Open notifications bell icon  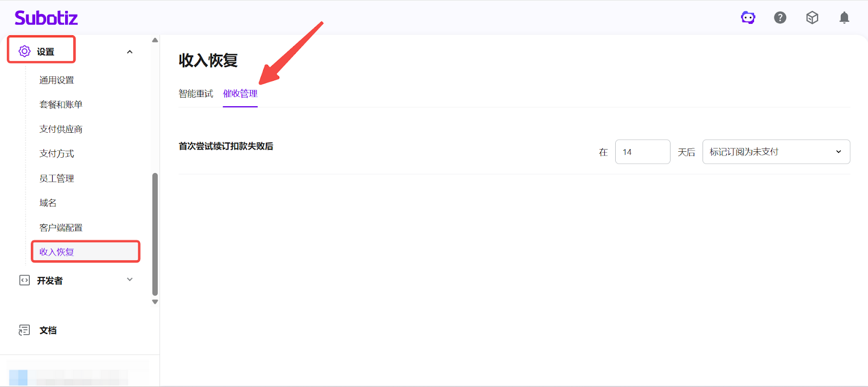click(x=844, y=18)
